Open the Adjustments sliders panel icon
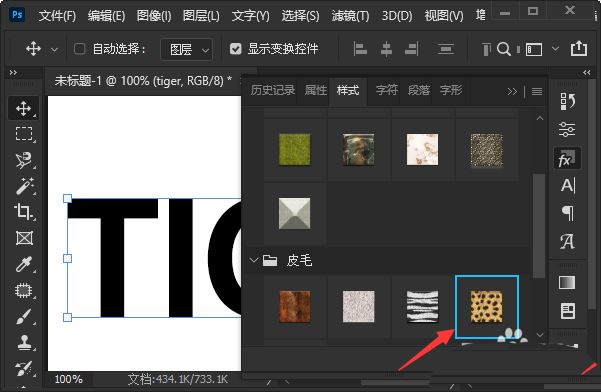Screen dimensions: 601x392 [x=567, y=129]
